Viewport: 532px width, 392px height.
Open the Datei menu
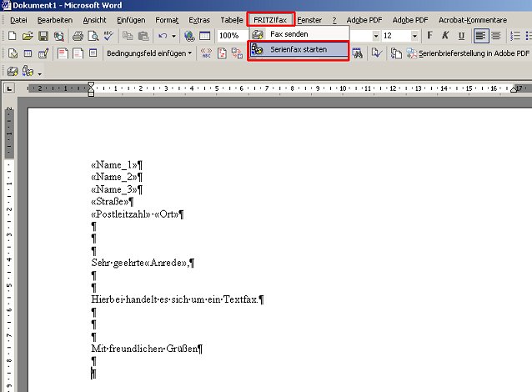[18, 20]
